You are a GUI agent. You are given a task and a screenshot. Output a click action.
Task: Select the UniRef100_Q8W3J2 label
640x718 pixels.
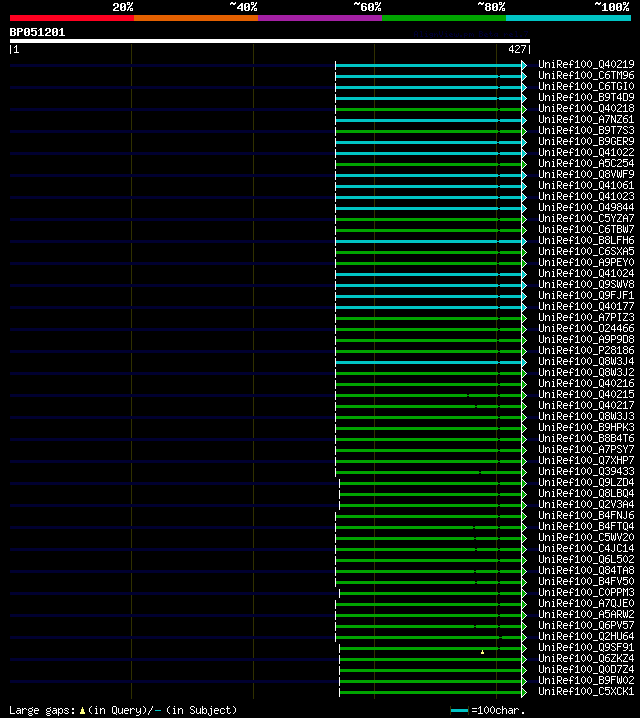(586, 372)
